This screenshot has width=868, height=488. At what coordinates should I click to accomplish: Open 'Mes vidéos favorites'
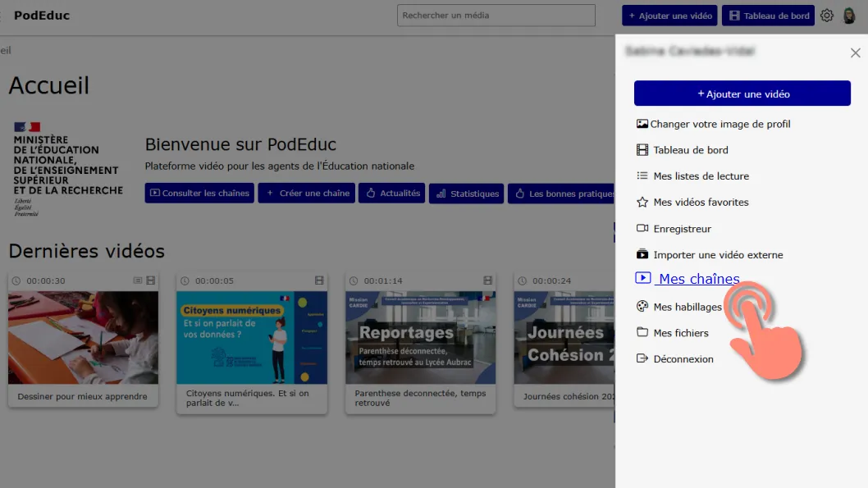(701, 202)
